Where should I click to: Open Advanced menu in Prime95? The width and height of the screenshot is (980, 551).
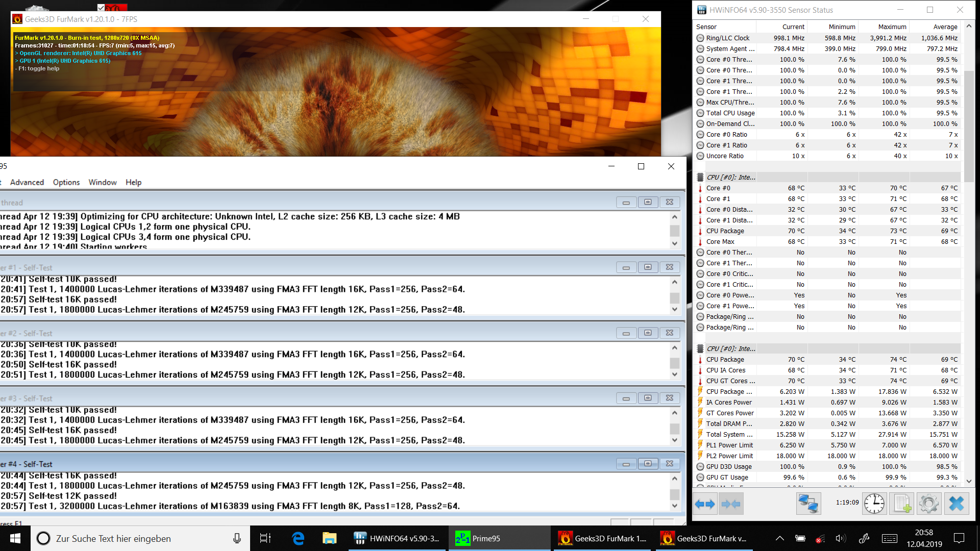(27, 182)
